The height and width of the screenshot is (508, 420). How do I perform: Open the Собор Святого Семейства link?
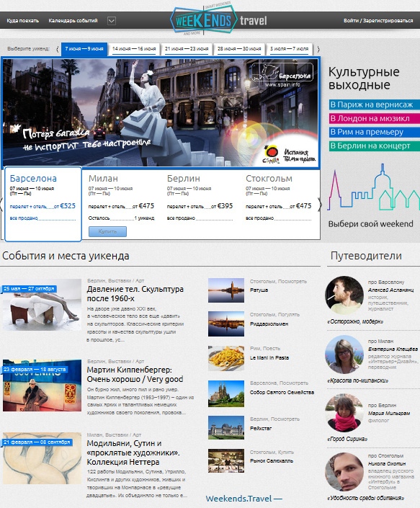point(282,392)
